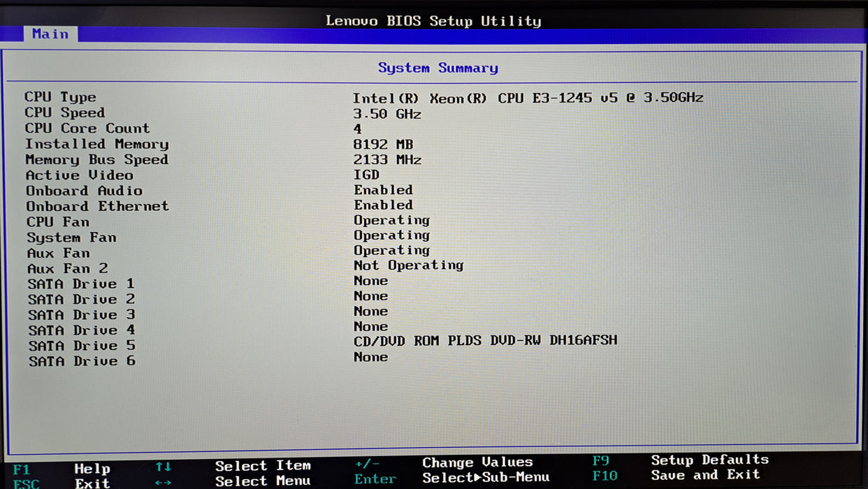Click the Help legend label
The height and width of the screenshot is (489, 868).
(x=92, y=469)
